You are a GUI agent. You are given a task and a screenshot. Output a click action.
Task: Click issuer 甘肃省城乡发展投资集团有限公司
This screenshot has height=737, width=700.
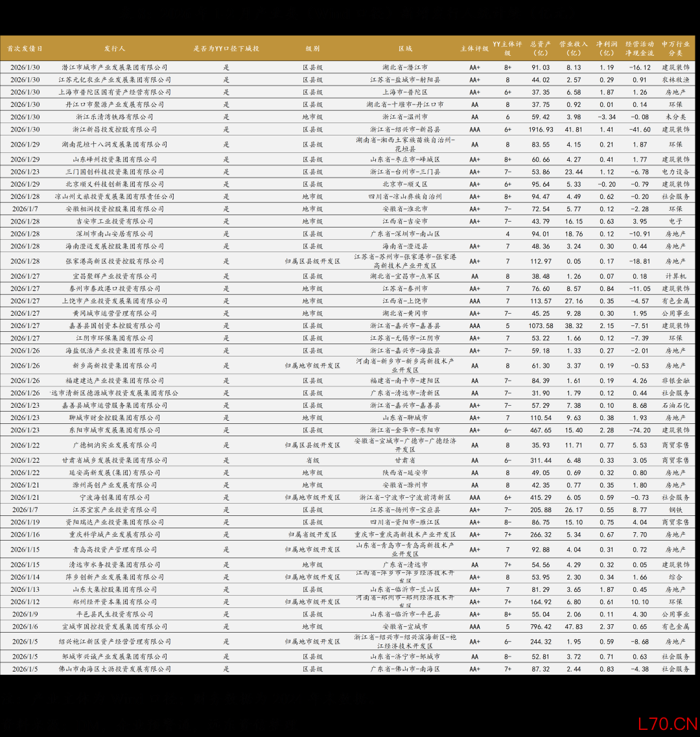[115, 460]
